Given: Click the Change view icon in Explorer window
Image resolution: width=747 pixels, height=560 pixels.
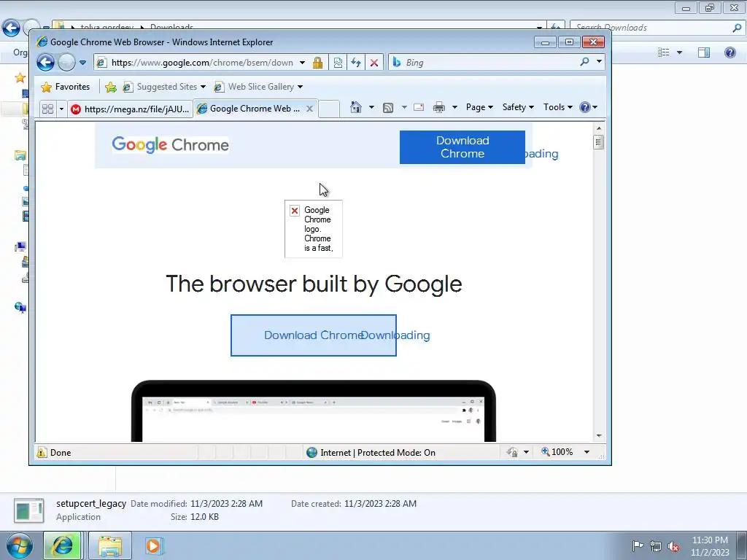Looking at the screenshot, I should pos(663,52).
